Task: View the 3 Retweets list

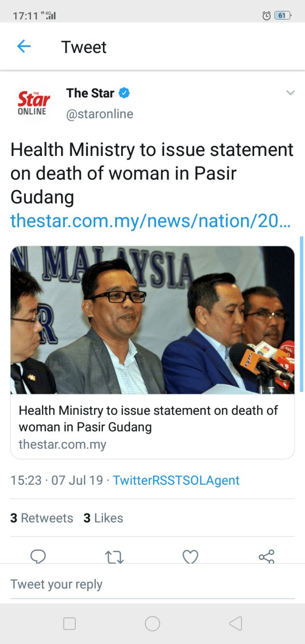Action: 42,518
